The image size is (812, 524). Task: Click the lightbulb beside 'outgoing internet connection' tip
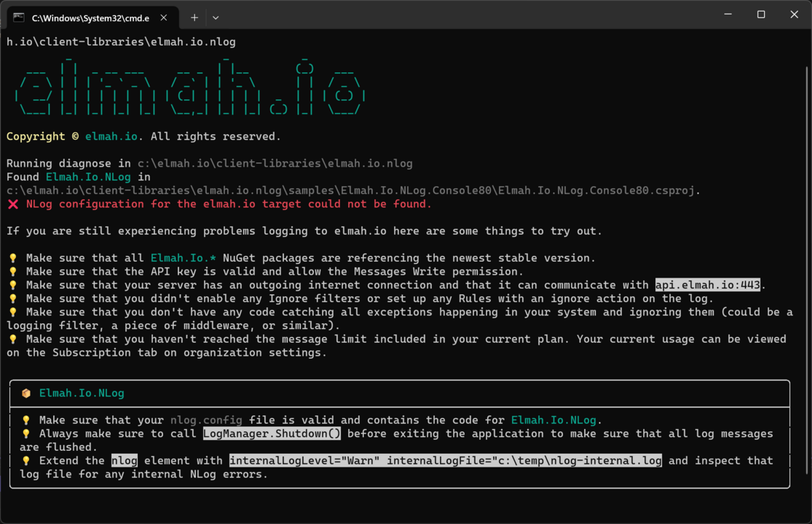[13, 285]
